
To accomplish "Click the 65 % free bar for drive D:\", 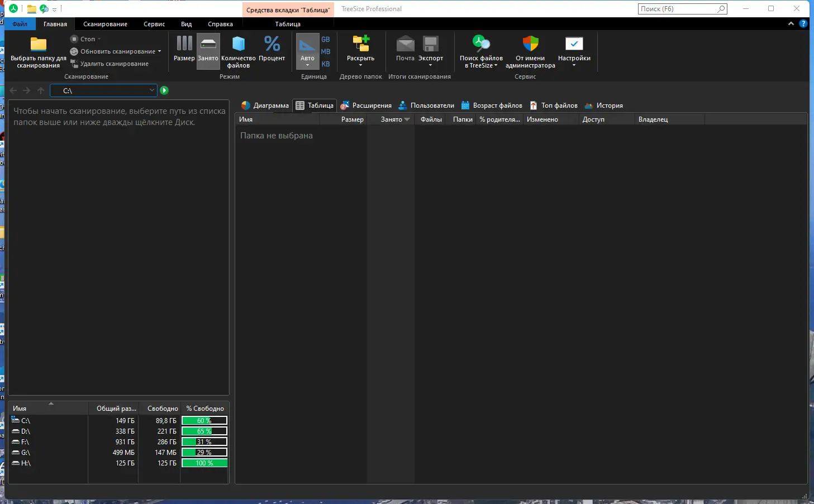I will tap(204, 431).
